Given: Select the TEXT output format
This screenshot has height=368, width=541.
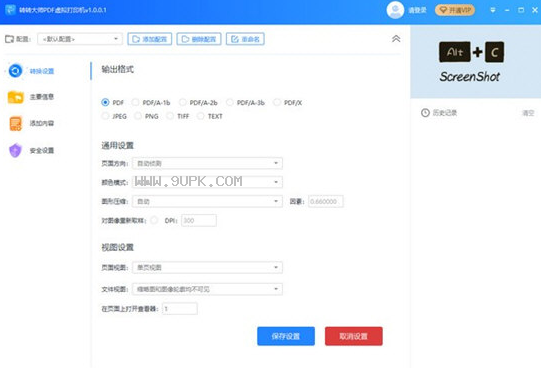Looking at the screenshot, I should (200, 116).
